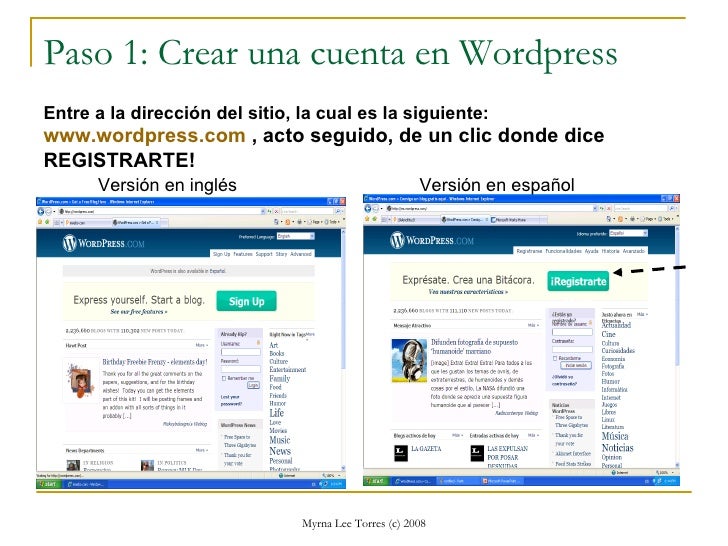The image size is (728, 546).
Task: Click the back arrow in the English browser window
Action: (x=40, y=212)
